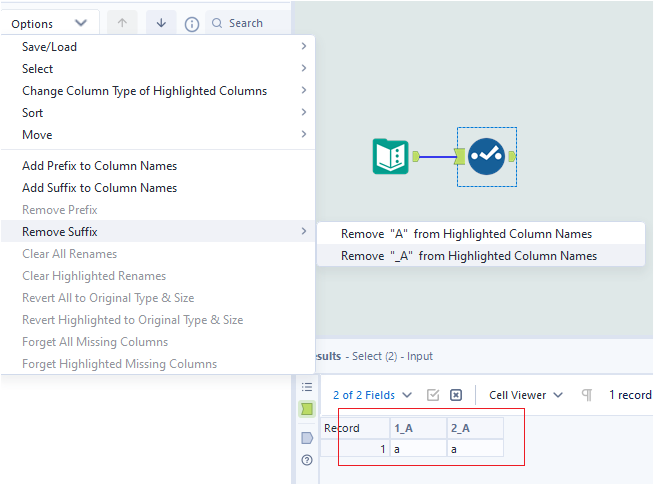
Task: Click the Record column header
Action: click(x=355, y=428)
